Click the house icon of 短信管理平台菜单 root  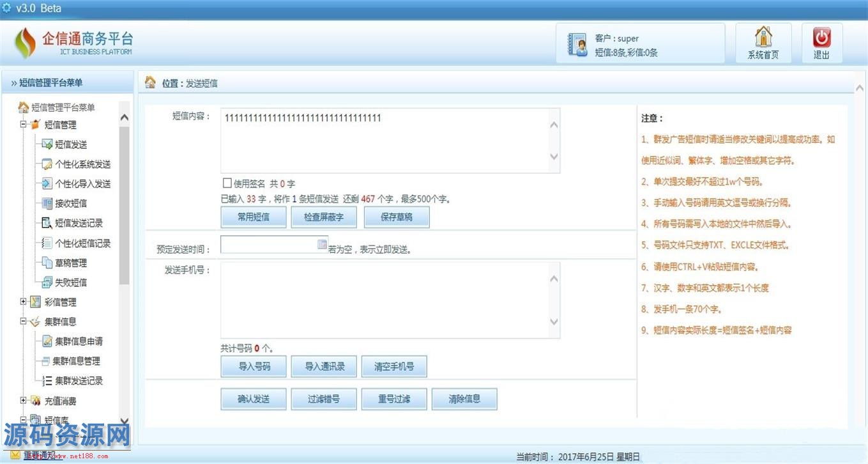coord(24,107)
